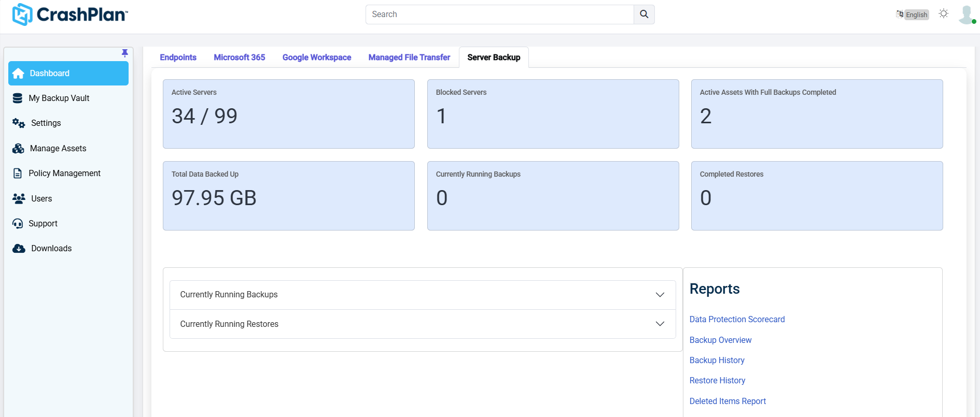The image size is (980, 417).
Task: Click the CrashPlan logo
Action: [70, 15]
